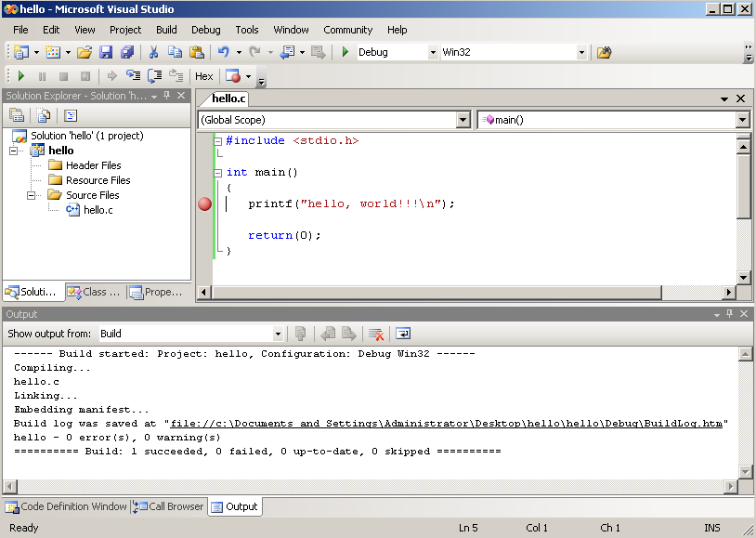The width and height of the screenshot is (756, 538).
Task: Undo the last edit with the blue arrow
Action: pos(223,52)
